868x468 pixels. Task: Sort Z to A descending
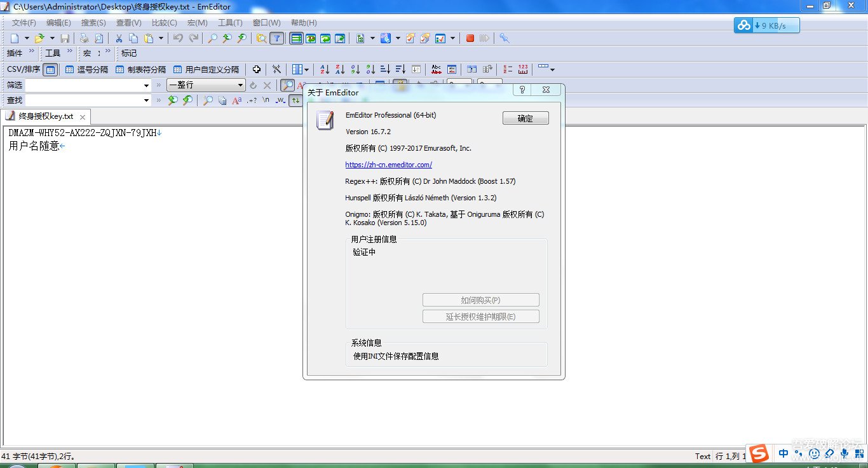[340, 69]
